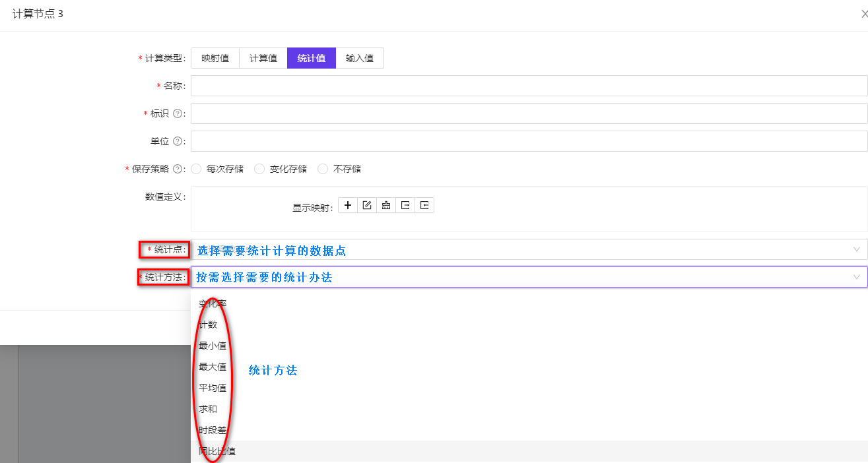Click the clear mapping brush icon
The image size is (868, 463).
[385, 204]
